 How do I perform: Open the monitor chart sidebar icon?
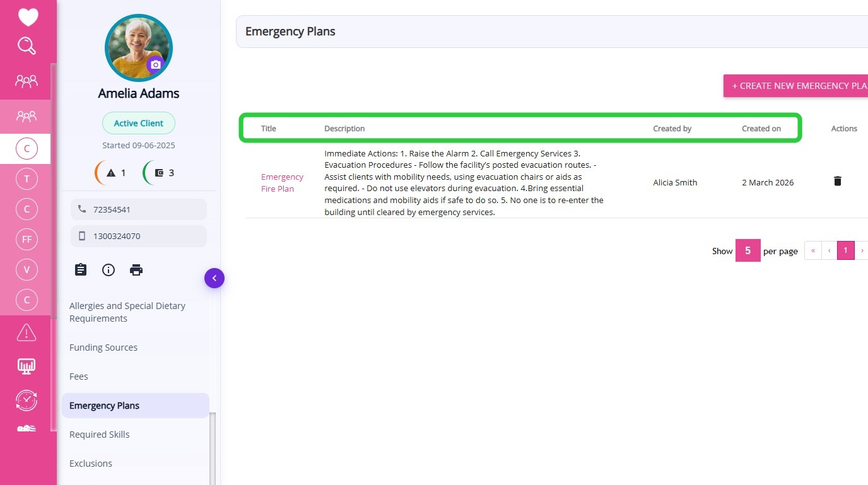pyautogui.click(x=26, y=366)
